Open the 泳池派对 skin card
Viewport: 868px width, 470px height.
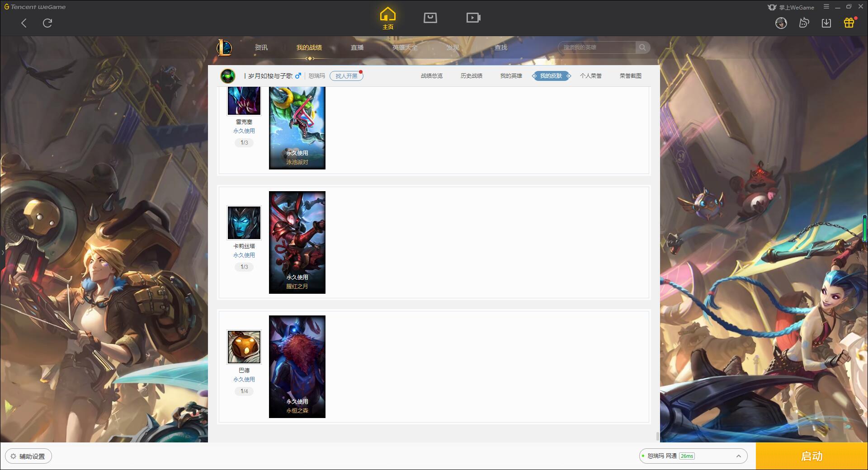(x=297, y=128)
